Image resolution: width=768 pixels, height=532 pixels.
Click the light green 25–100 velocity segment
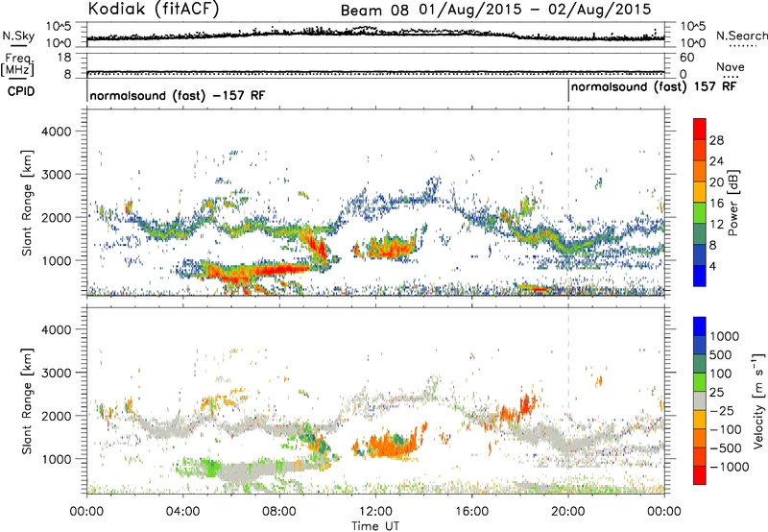coord(700,382)
